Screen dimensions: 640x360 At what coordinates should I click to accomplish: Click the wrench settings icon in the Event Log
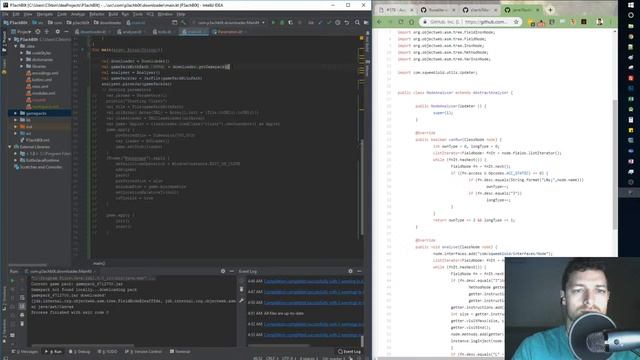coord(241,301)
